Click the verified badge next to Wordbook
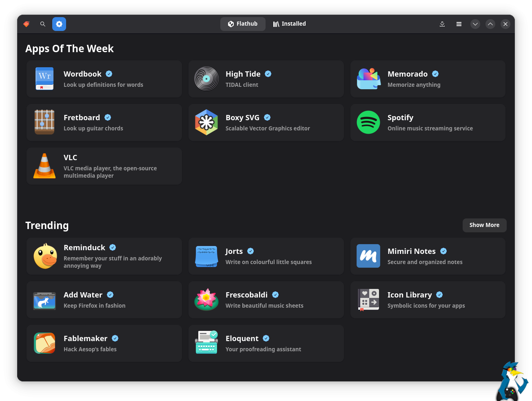Image resolution: width=532 pixels, height=401 pixels. click(109, 74)
